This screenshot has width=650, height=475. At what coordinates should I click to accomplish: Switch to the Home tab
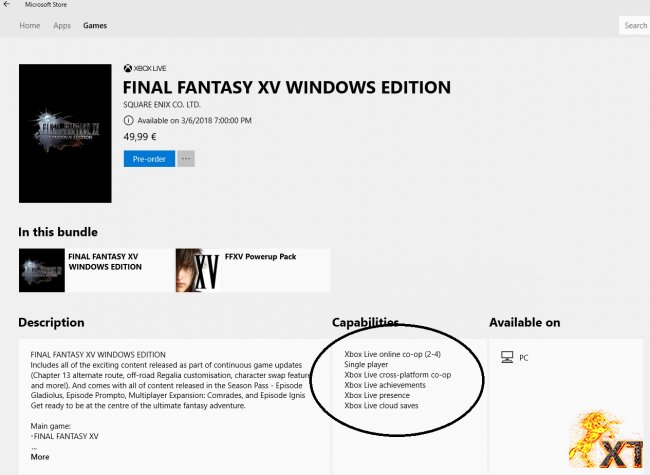30,25
